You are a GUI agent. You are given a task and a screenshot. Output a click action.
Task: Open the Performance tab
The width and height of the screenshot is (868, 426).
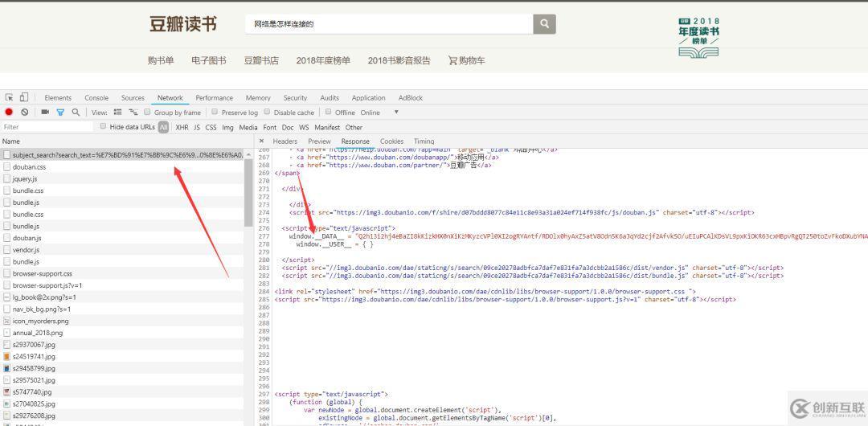coord(215,98)
